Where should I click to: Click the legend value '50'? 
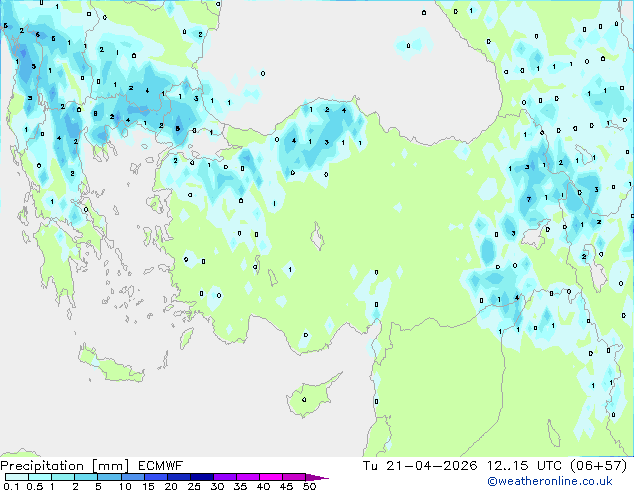click(x=309, y=486)
